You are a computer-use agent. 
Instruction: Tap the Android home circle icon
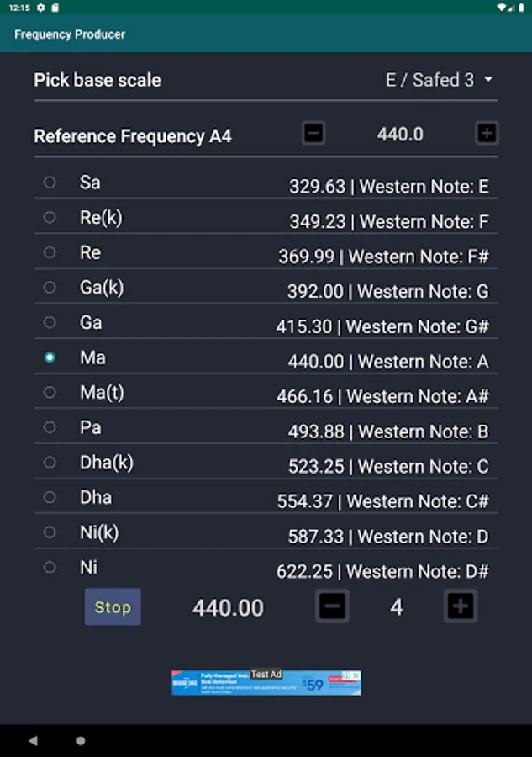(81, 741)
